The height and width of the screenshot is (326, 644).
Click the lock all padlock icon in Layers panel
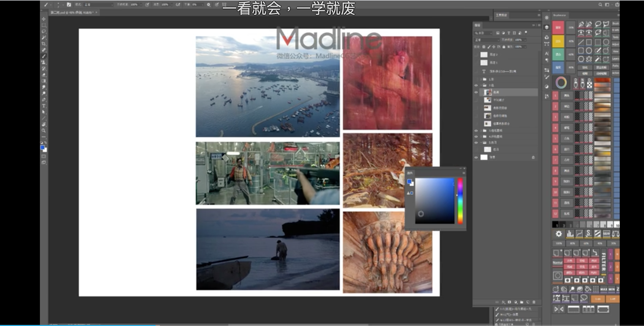pyautogui.click(x=503, y=47)
